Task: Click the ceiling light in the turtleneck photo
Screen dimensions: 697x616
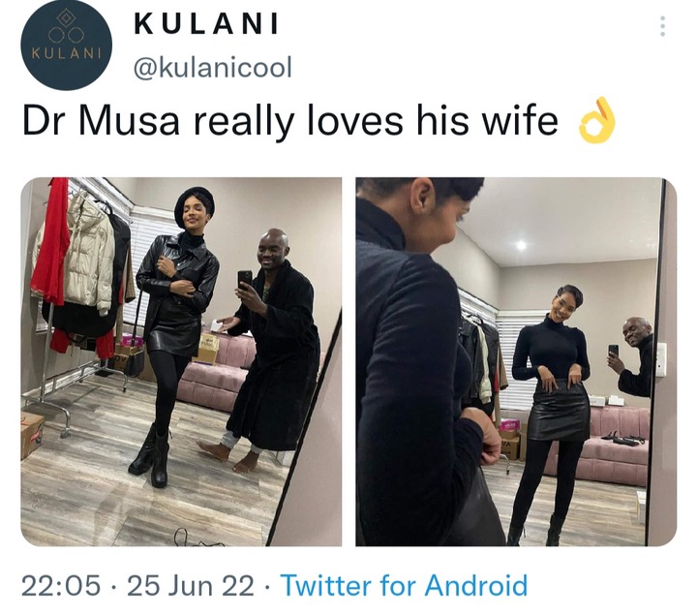Action: click(x=521, y=245)
